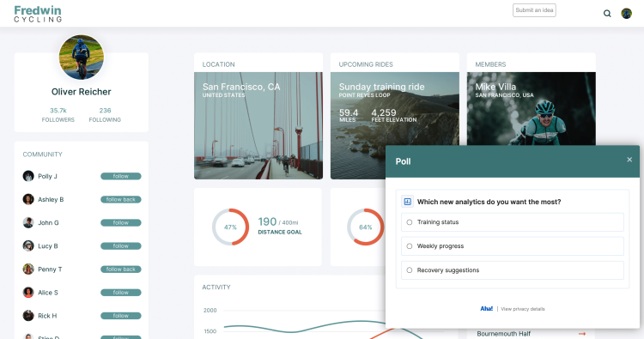The image size is (644, 339).
Task: Click the Submit an idea button
Action: pos(534,10)
